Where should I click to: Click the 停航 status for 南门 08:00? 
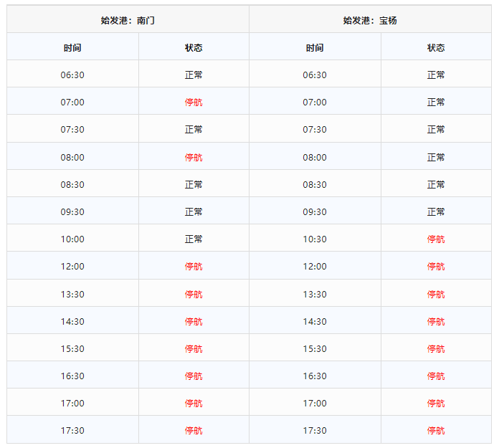click(x=194, y=157)
